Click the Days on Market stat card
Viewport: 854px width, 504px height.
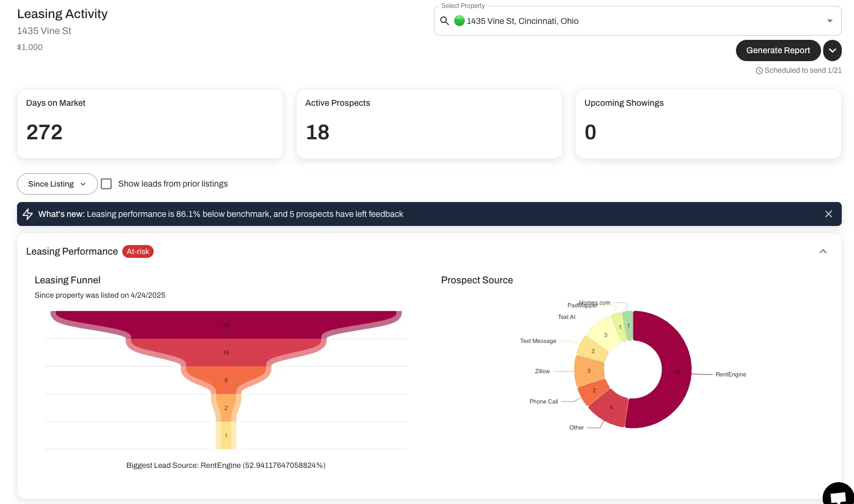pos(150,124)
